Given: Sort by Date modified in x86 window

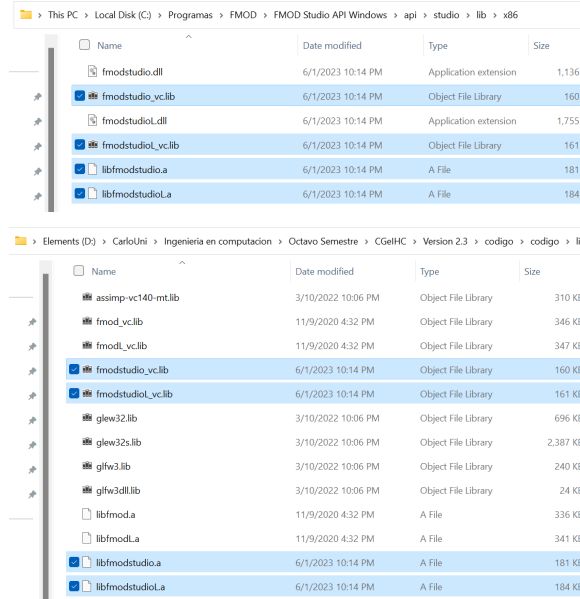Looking at the screenshot, I should click(332, 45).
